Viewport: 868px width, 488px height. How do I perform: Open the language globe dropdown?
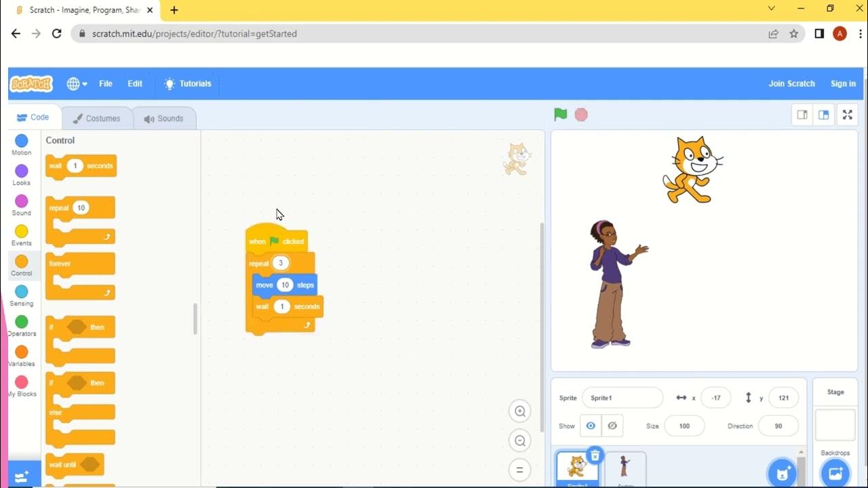click(77, 83)
